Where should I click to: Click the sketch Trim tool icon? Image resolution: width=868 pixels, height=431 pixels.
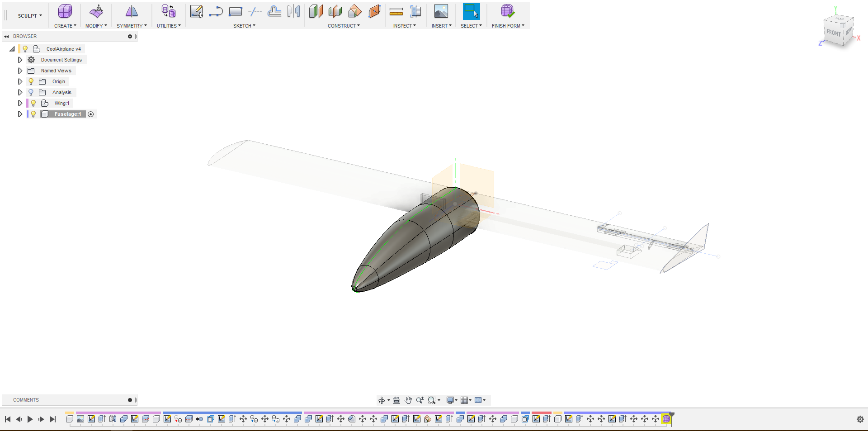click(255, 11)
